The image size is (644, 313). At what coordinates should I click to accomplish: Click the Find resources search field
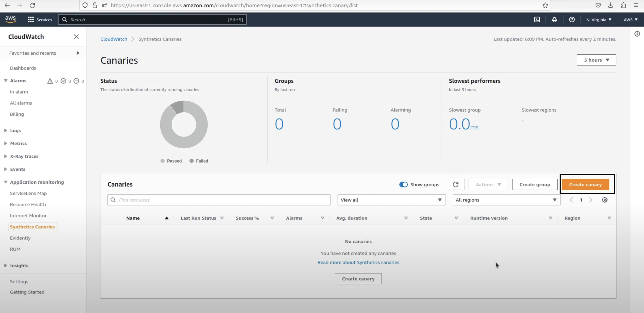(219, 200)
